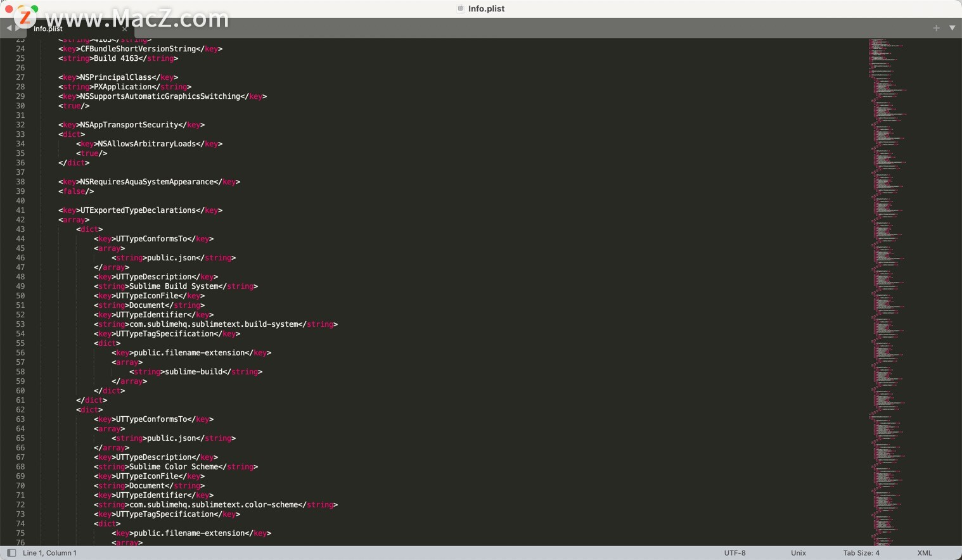Click com.sublimehq.sublimetext.color-scheme identifier
The height and width of the screenshot is (560, 962).
[214, 505]
